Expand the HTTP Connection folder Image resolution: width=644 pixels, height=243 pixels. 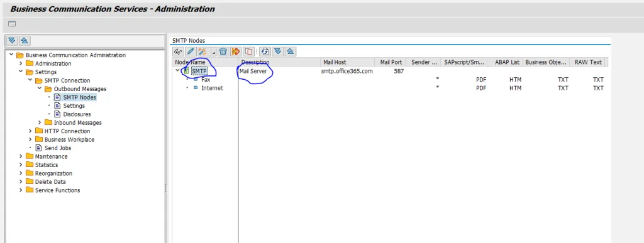30,131
